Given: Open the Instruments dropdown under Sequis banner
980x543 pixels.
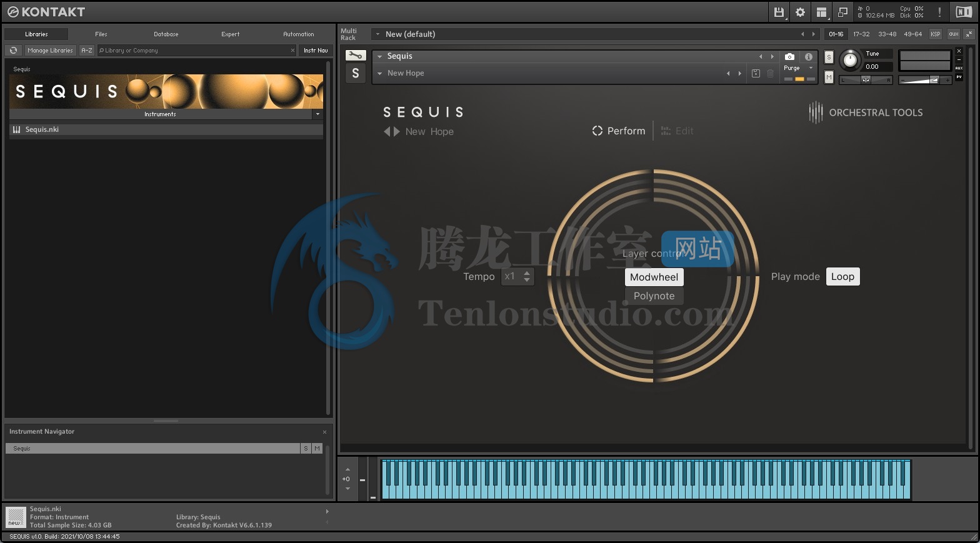Looking at the screenshot, I should click(x=317, y=114).
